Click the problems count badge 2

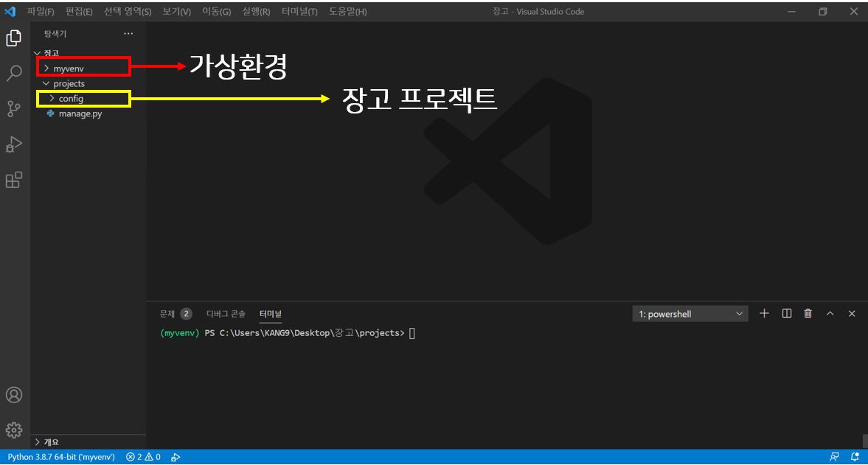186,313
